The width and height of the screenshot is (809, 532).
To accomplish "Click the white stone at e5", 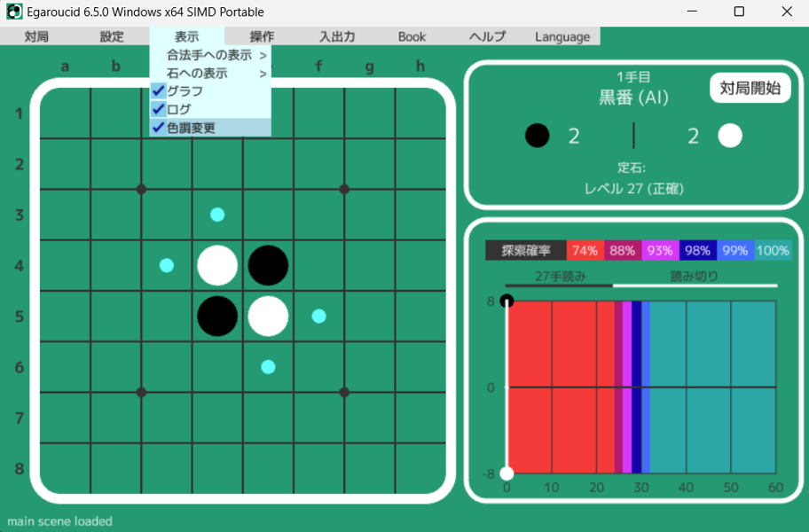I will click(x=268, y=317).
